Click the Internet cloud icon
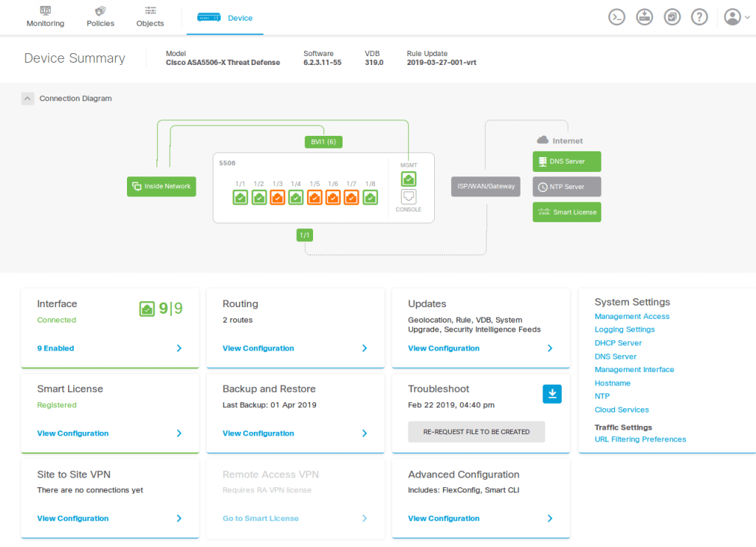The image size is (756, 547). click(543, 140)
